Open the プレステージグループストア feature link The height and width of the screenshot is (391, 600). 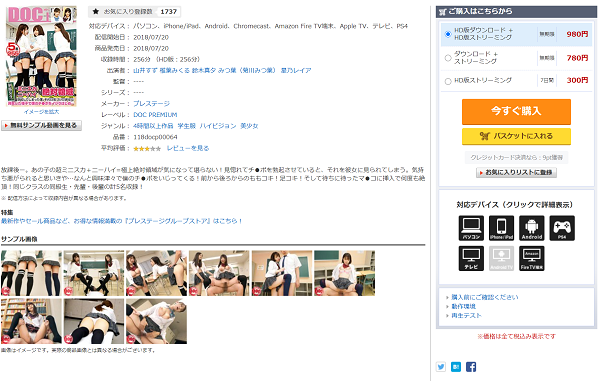[x=121, y=221]
